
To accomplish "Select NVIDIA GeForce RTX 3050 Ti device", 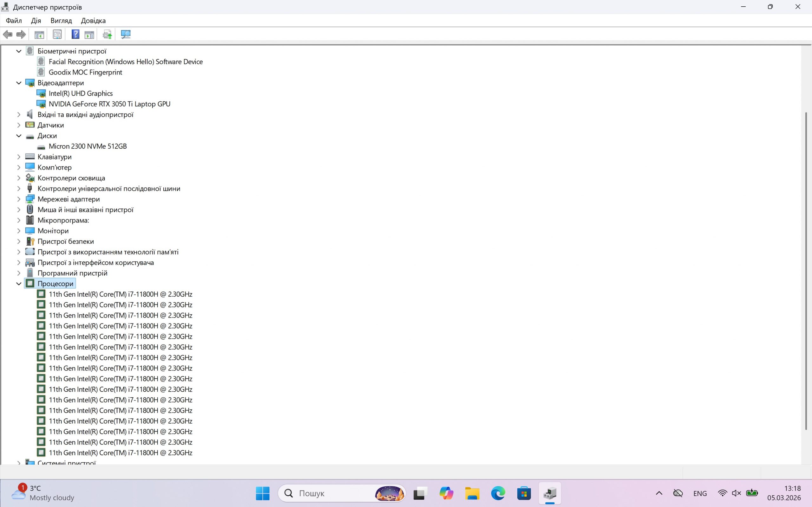I will click(x=109, y=104).
